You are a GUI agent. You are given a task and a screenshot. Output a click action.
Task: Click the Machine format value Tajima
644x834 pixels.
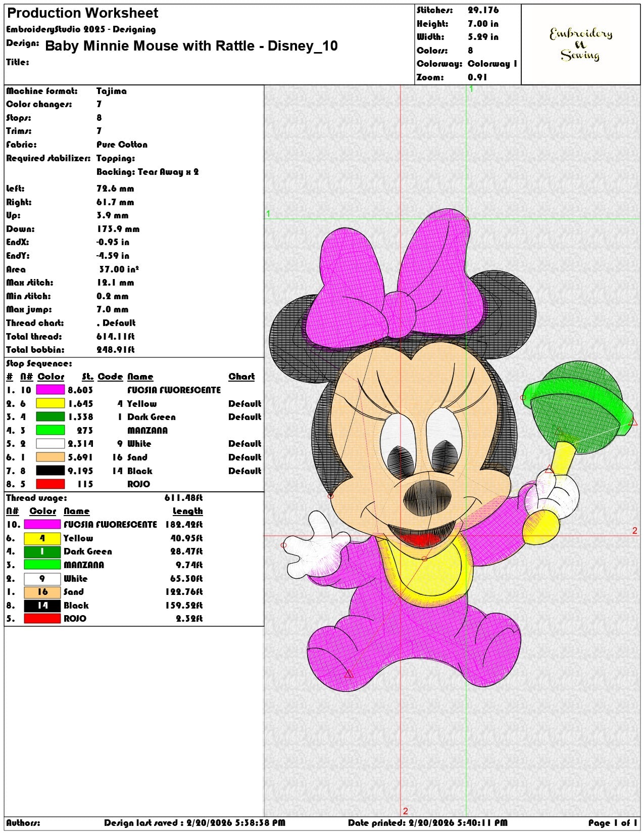point(112,91)
